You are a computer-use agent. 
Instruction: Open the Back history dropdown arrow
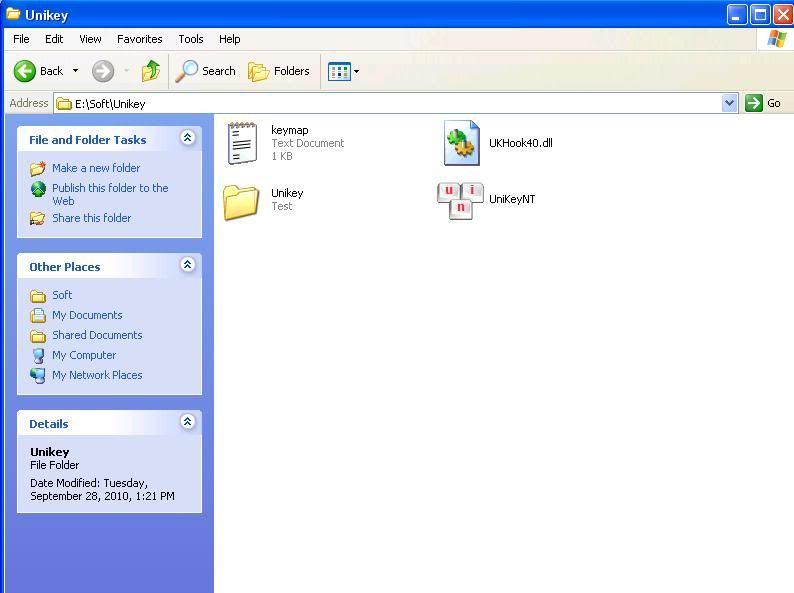(75, 71)
